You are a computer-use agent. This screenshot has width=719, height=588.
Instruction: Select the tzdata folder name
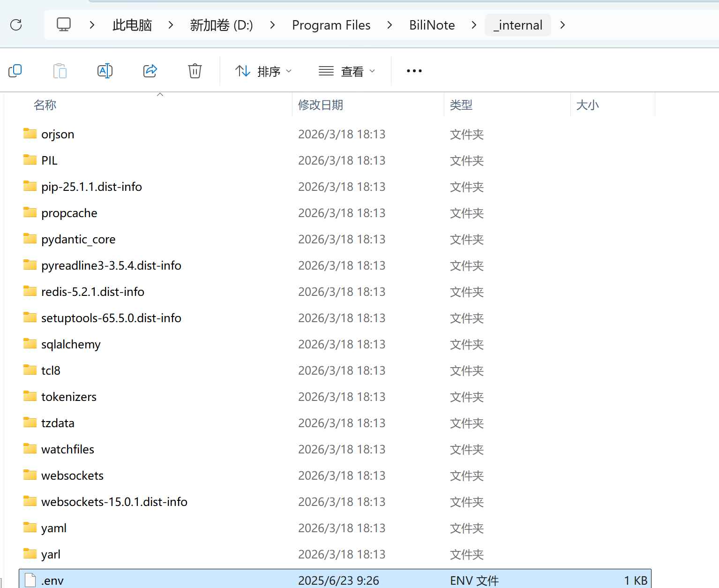(x=58, y=423)
